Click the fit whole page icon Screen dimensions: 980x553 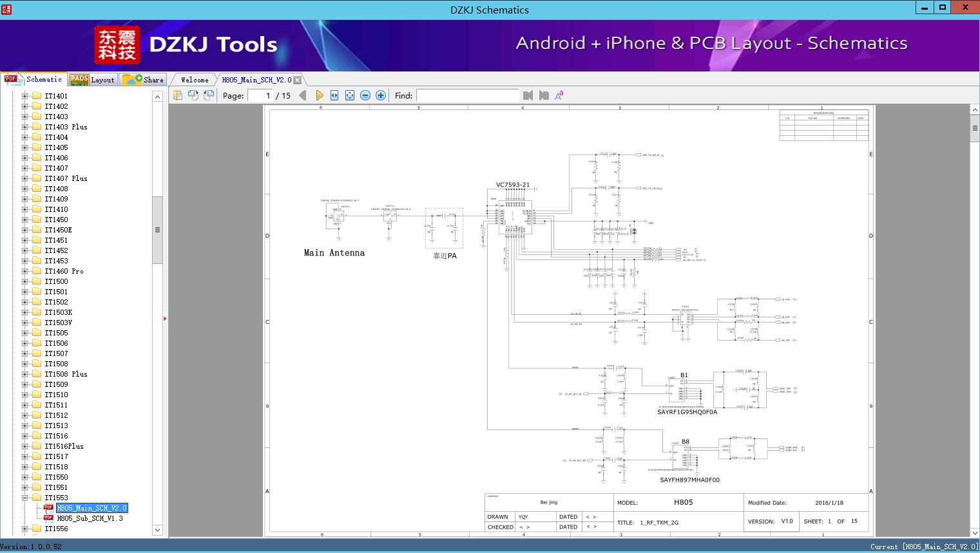tap(350, 95)
